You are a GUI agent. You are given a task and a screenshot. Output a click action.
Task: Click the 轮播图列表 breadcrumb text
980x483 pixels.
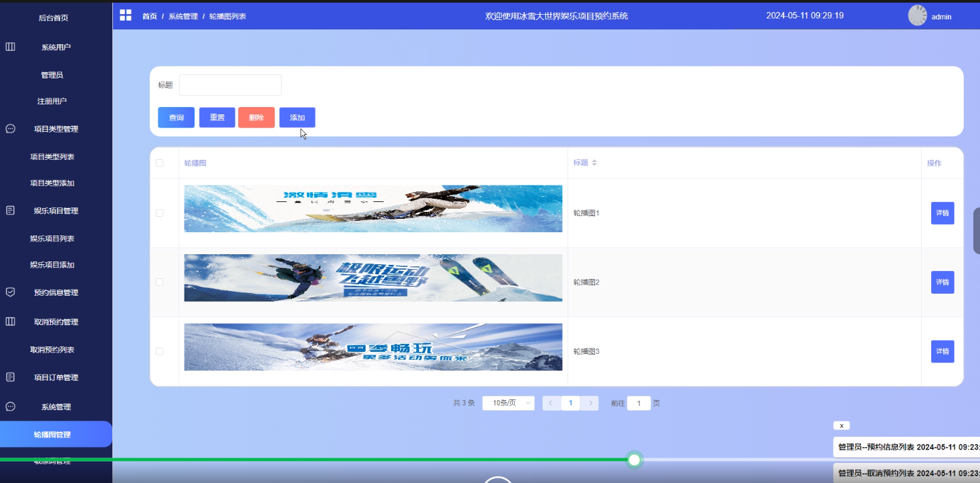(227, 16)
